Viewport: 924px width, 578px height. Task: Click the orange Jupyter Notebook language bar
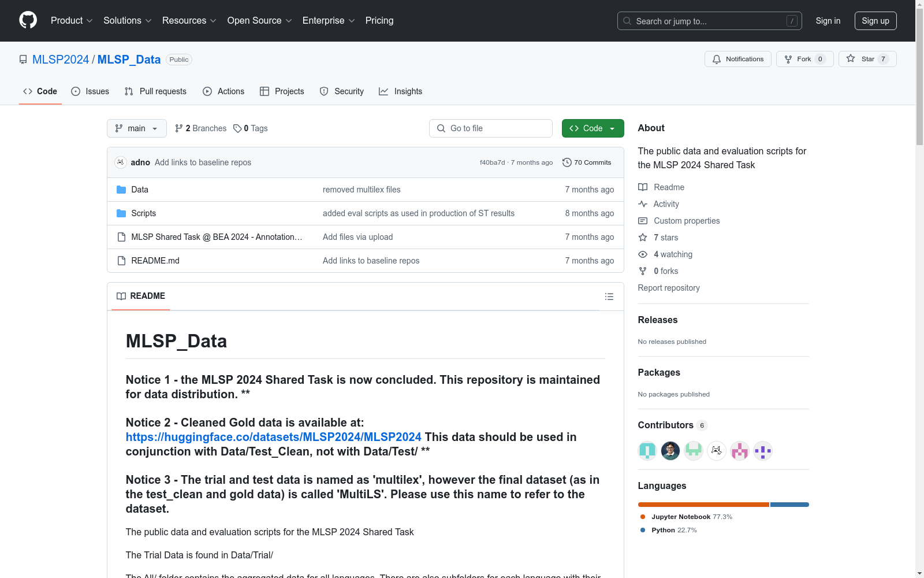click(x=703, y=505)
